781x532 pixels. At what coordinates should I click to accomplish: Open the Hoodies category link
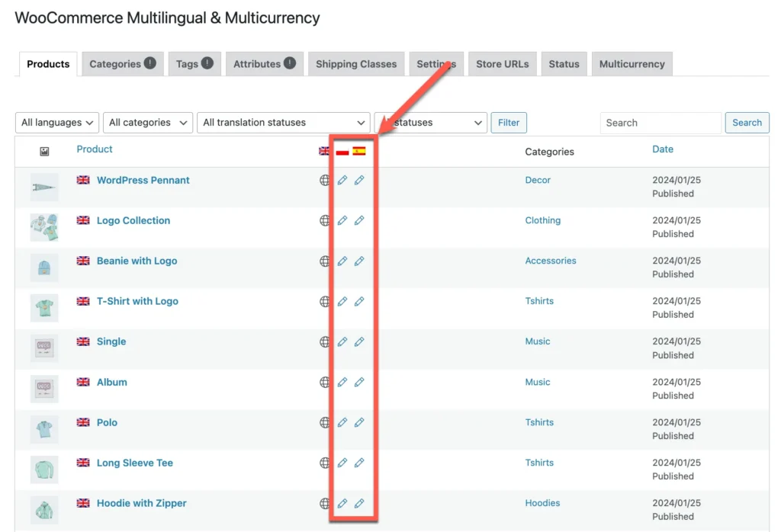(x=542, y=503)
